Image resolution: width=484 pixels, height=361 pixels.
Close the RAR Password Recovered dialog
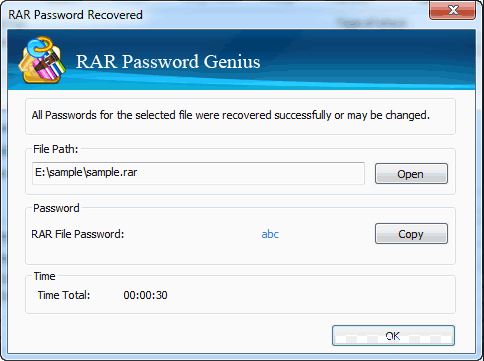click(x=453, y=10)
